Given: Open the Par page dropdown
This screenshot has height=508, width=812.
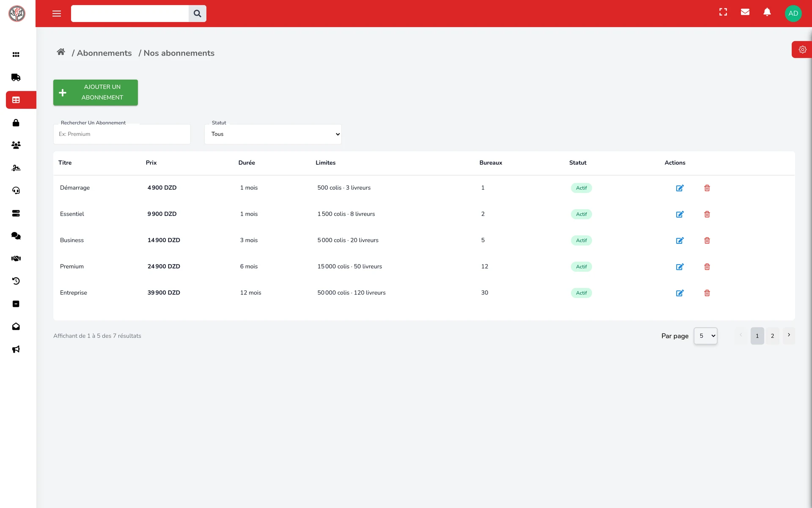Looking at the screenshot, I should (705, 336).
